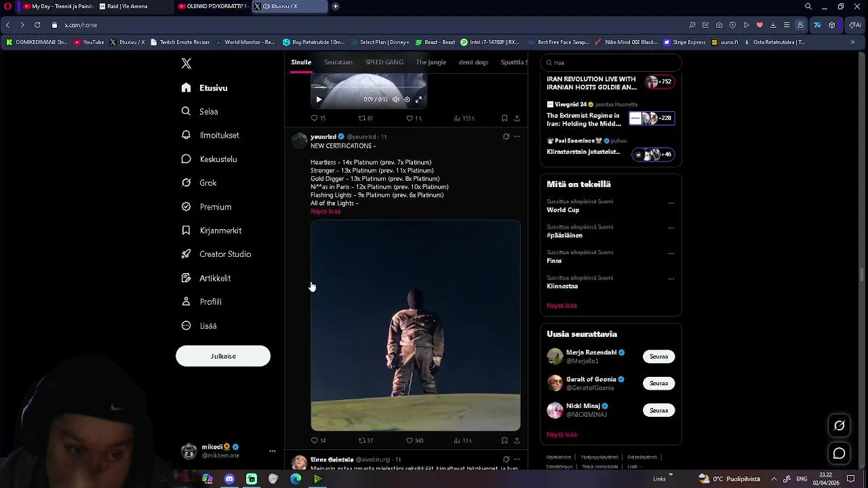The width and height of the screenshot is (868, 488).
Task: Play the video in top post
Action: click(x=319, y=100)
